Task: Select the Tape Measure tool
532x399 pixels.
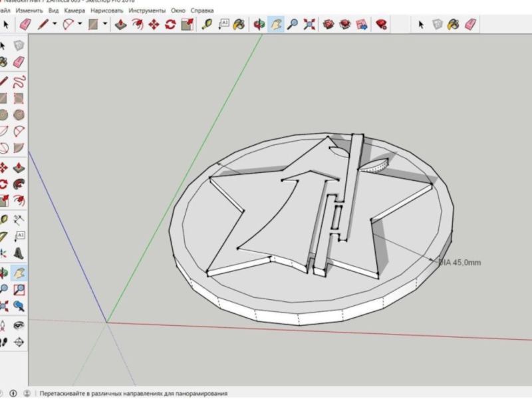Action: (207, 25)
